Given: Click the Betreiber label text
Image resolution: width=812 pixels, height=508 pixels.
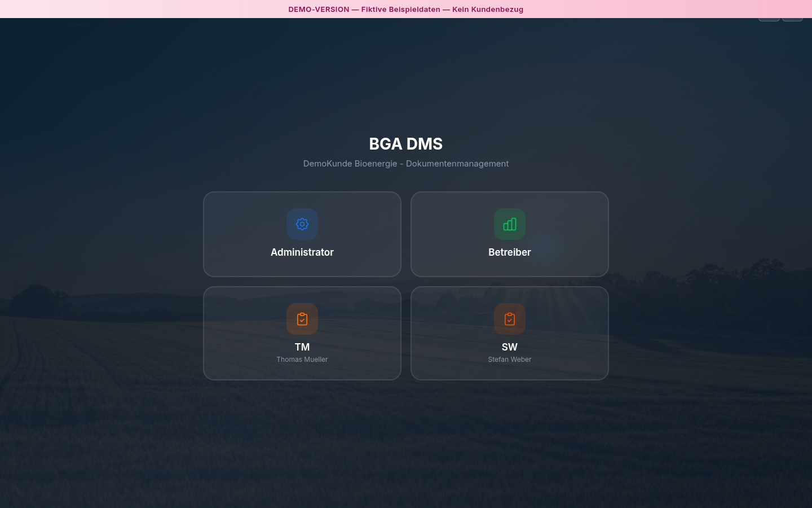Looking at the screenshot, I should [x=509, y=252].
